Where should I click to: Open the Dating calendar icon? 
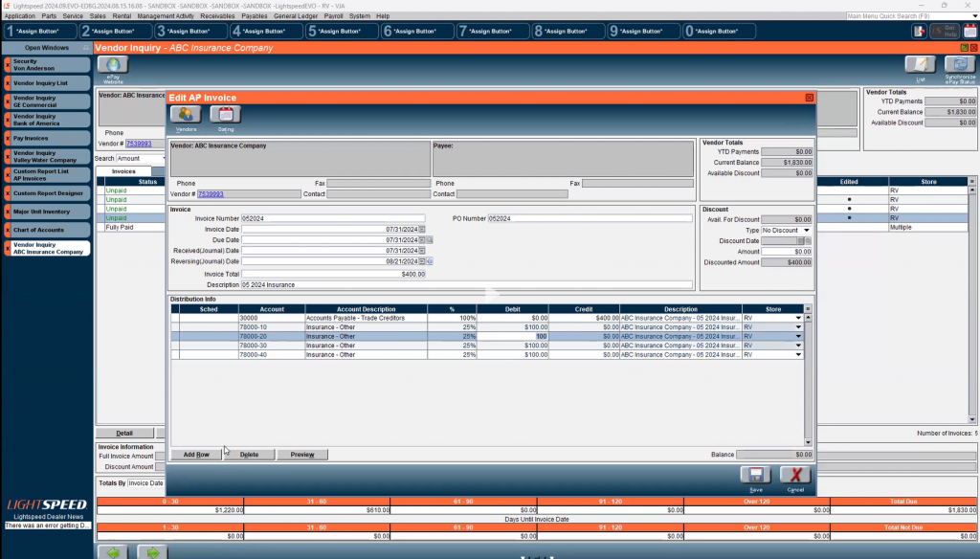coord(225,115)
